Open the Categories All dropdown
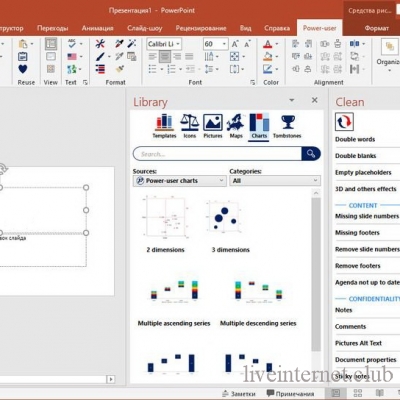The width and height of the screenshot is (400, 400). [275, 181]
